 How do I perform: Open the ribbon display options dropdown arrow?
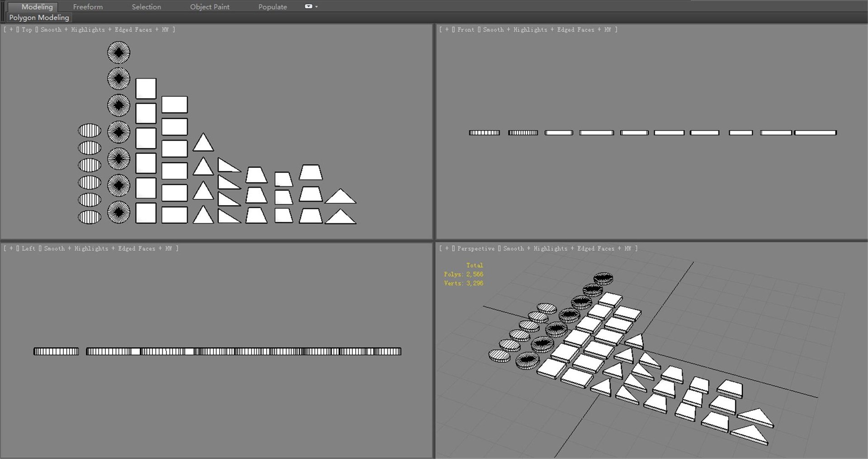pos(316,7)
